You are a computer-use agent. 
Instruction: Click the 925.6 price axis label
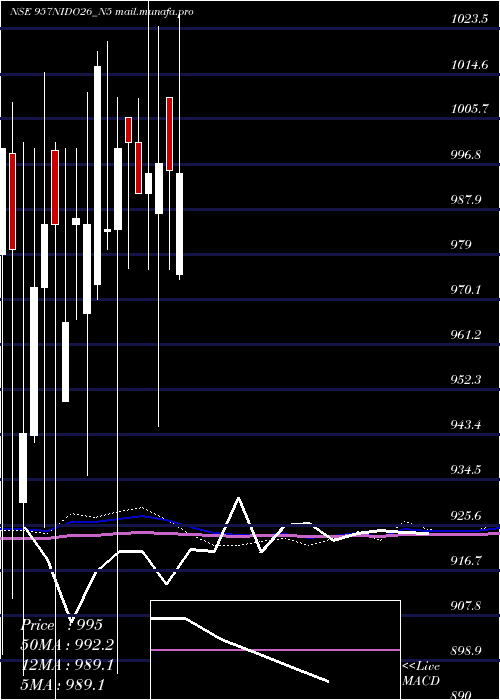point(466,516)
